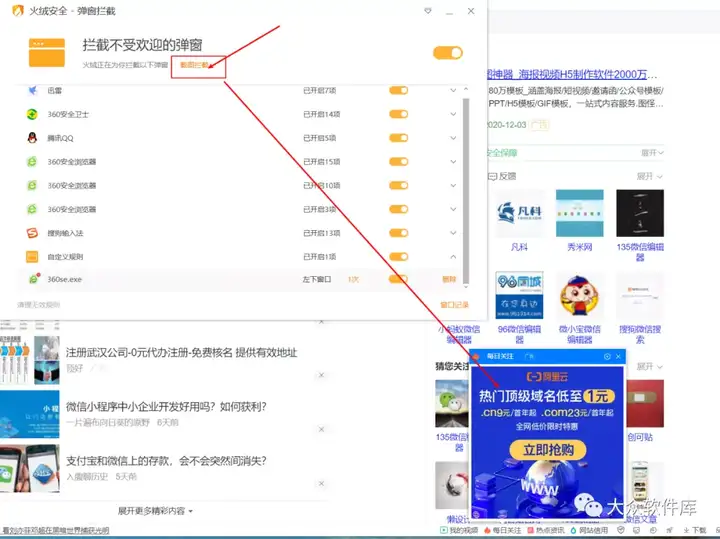
Task: Click the 每日关注 flame icon in status bar
Action: tap(488, 530)
